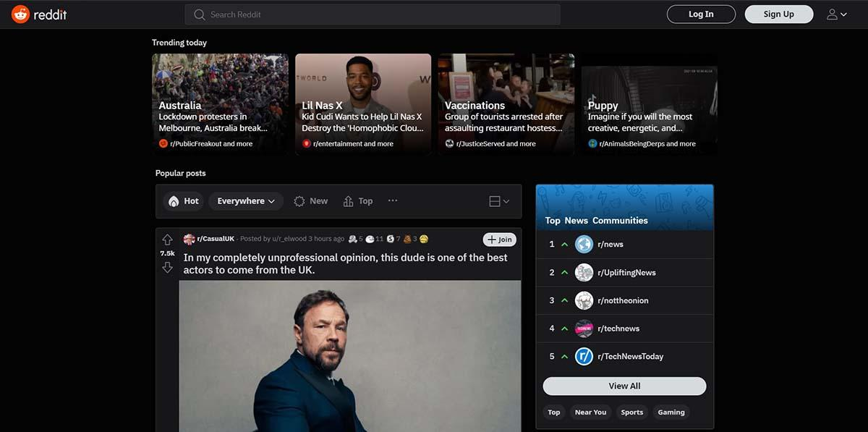Click the 'Popular posts' heading
Image resolution: width=868 pixels, height=432 pixels.
pos(181,174)
